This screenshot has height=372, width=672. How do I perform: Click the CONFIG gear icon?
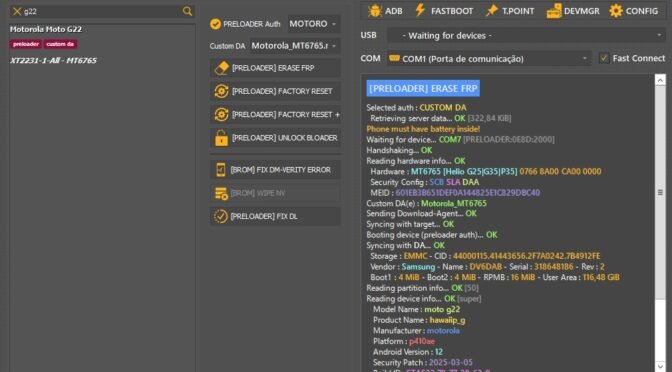[616, 11]
